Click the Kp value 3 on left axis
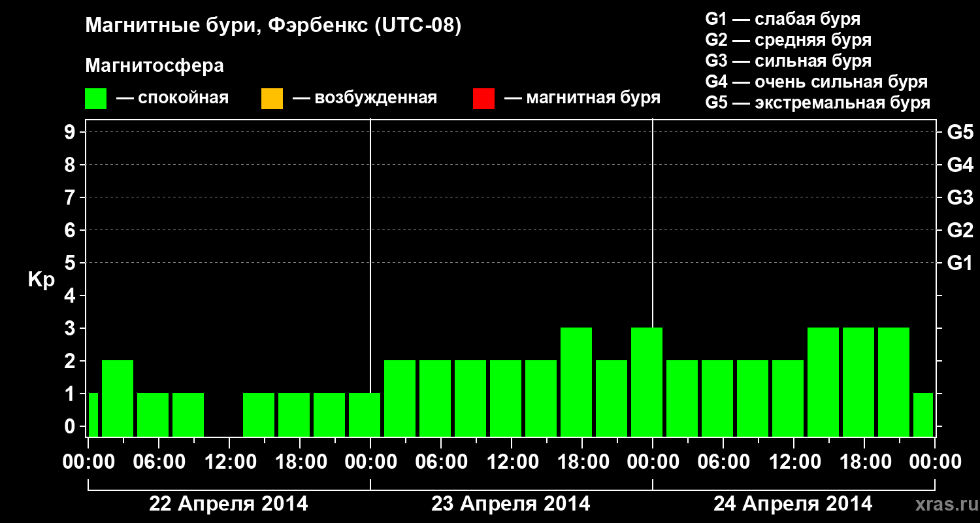The height and width of the screenshot is (523, 980). pyautogui.click(x=71, y=328)
